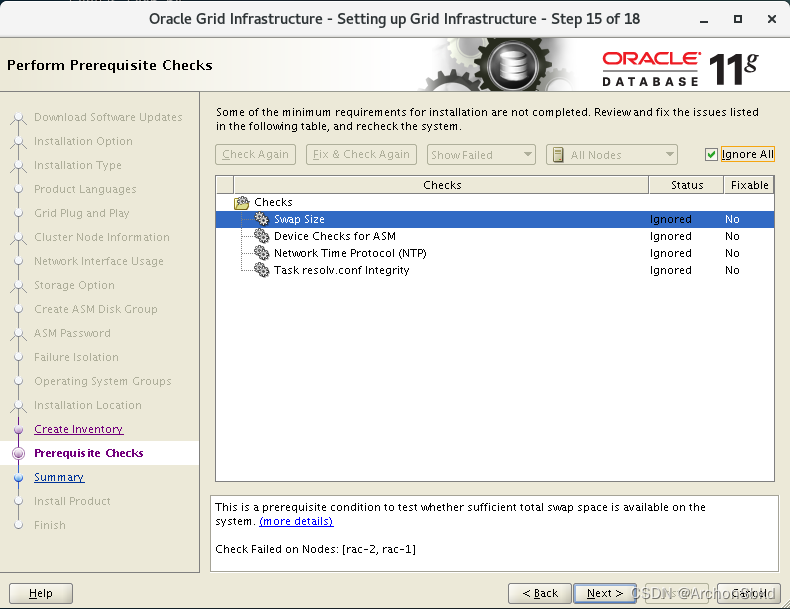Click the Status column header

687,185
